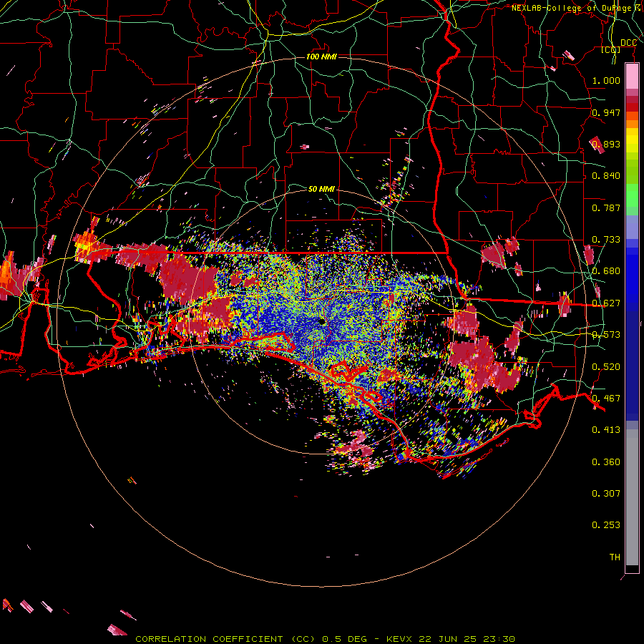
Task: Click the 0.787 scale value
Action: pos(606,208)
